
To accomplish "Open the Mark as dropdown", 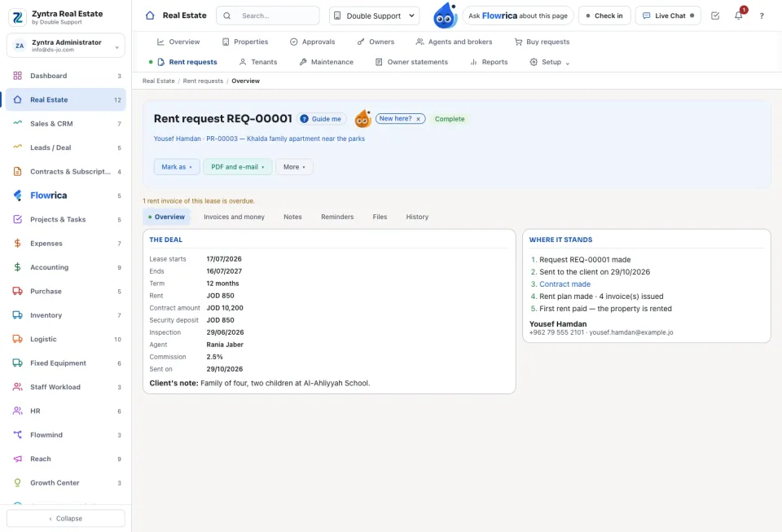I will (177, 167).
